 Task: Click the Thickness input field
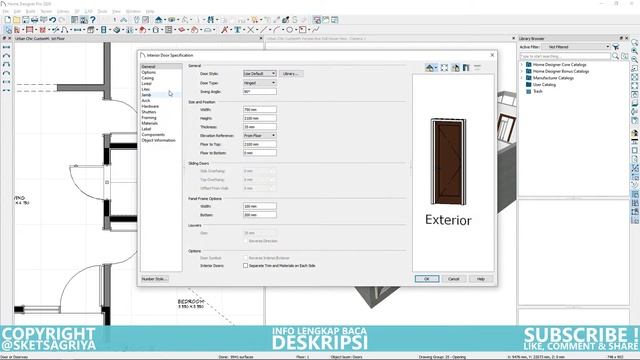[x=260, y=127]
